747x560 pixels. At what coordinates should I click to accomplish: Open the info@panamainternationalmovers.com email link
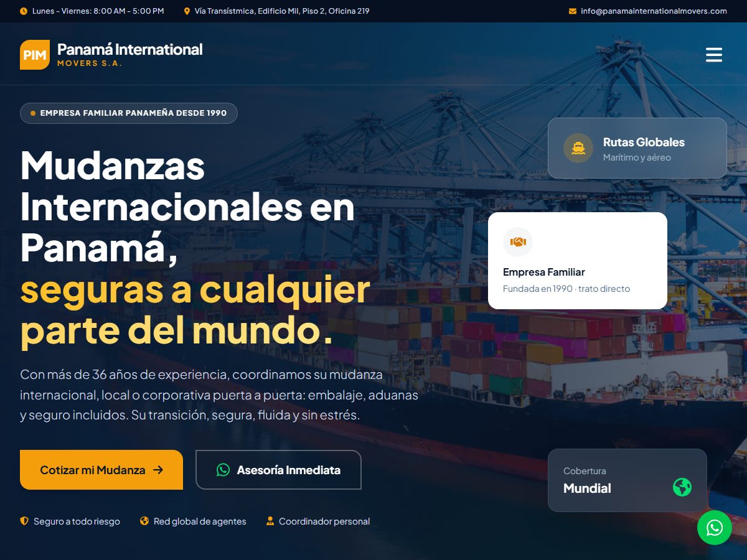pyautogui.click(x=654, y=11)
